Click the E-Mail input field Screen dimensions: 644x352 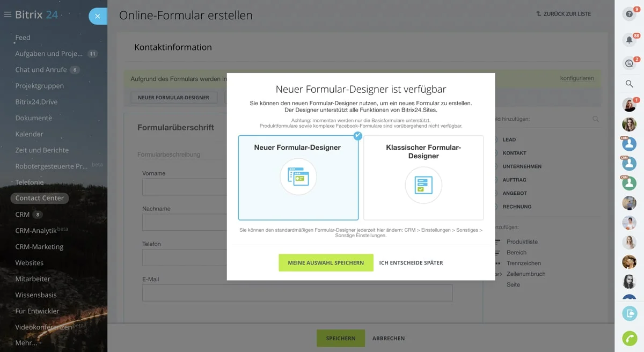(x=297, y=293)
